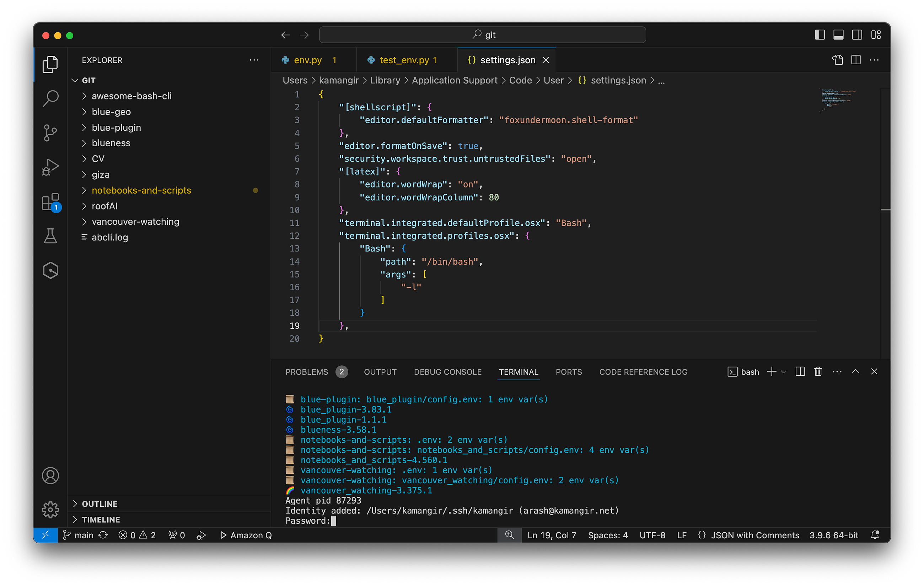Open the abcli.log file
Viewport: 924px width, 587px height.
pos(168,237)
